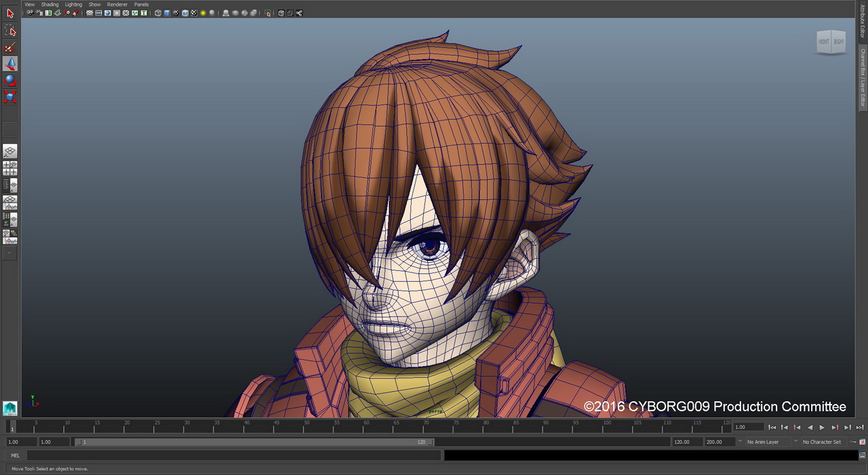Open the Renderer panel menu
The height and width of the screenshot is (475, 868).
point(117,4)
